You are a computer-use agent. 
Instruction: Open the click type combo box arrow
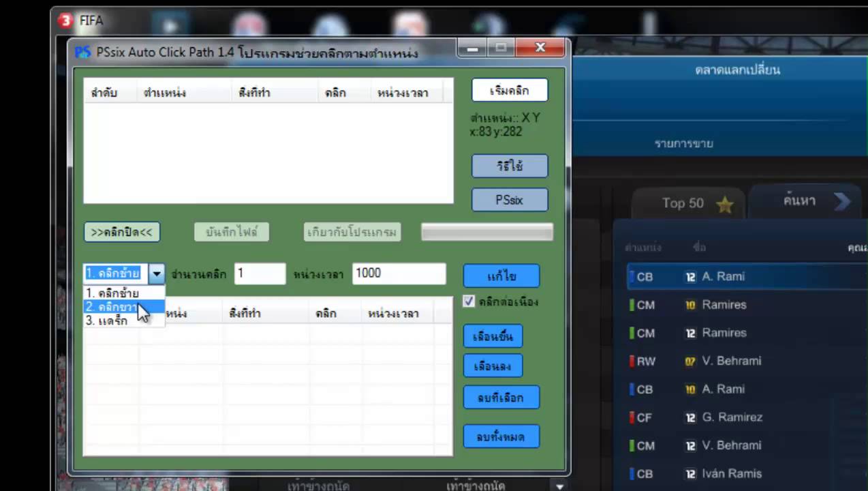point(157,273)
